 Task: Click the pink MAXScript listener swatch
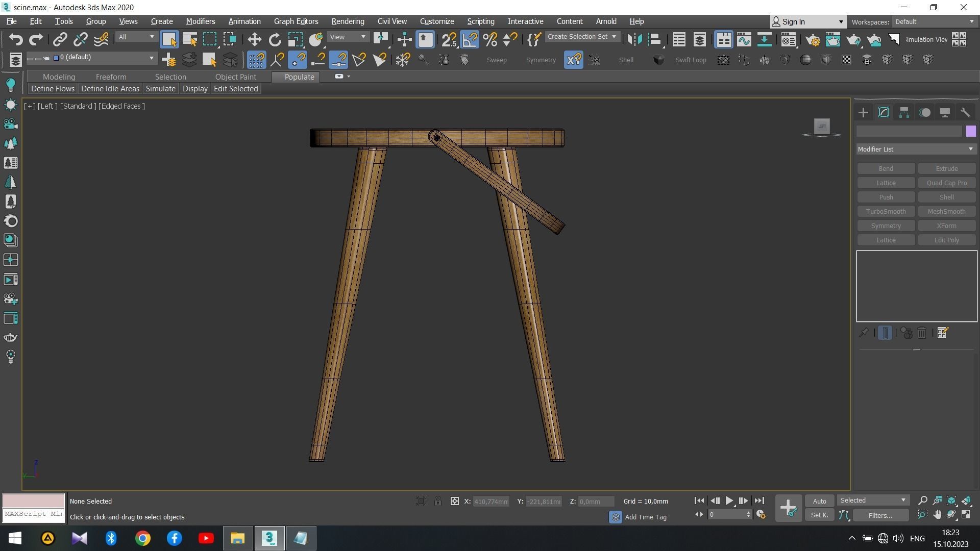34,500
